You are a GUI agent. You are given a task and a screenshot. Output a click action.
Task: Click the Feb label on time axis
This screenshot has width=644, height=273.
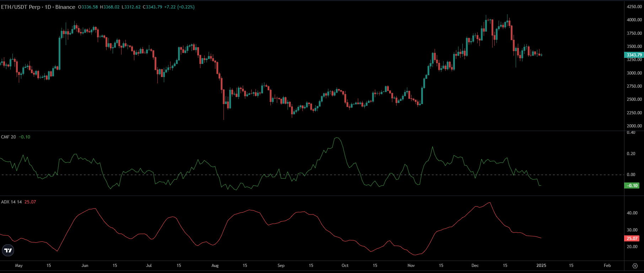607,266
